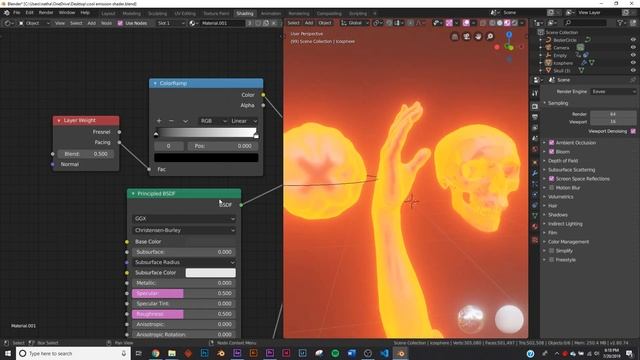
Task: Hide Icosphere in the outliner
Action: (633, 63)
